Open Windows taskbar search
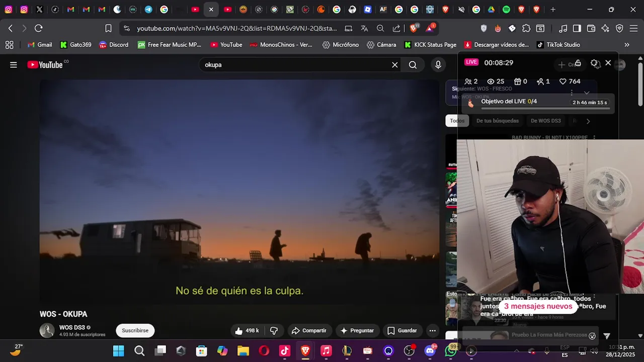This screenshot has height=362, width=644. 139,351
